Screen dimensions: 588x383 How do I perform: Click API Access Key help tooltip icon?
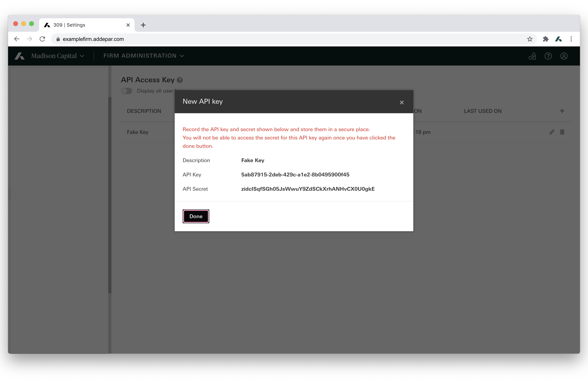tap(180, 80)
